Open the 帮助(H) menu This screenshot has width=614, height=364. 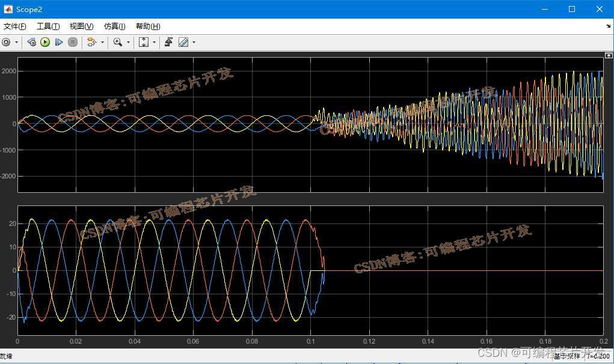(148, 26)
